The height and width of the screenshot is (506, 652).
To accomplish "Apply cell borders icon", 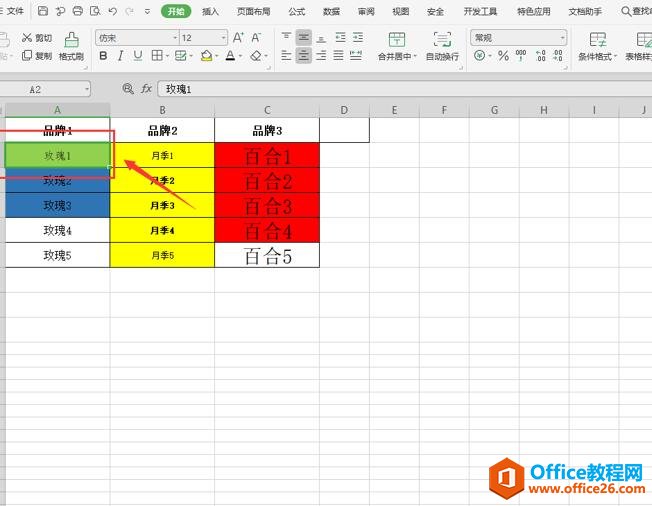I will 157,55.
